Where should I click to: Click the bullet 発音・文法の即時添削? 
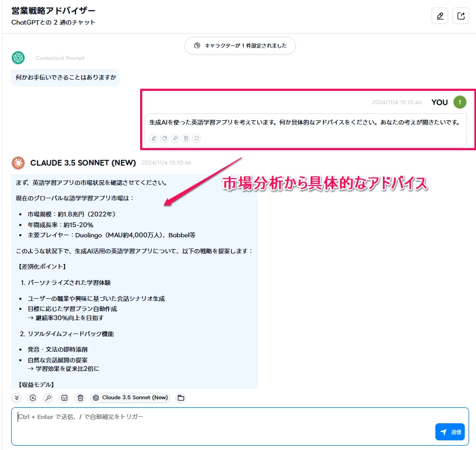point(58,350)
